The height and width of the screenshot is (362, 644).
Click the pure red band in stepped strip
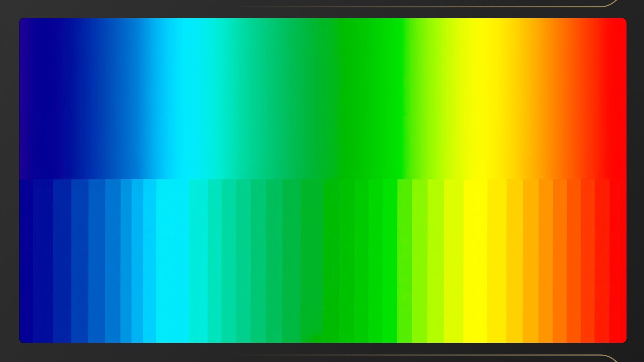618,261
